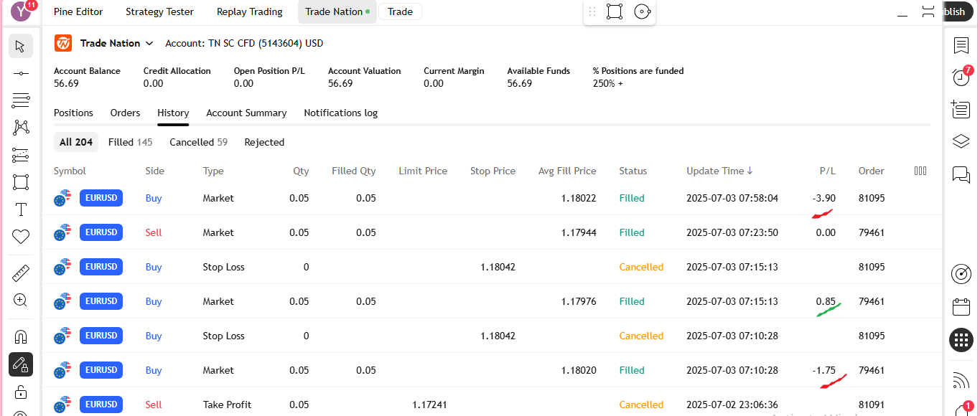Open the chat bubbles icon

961,174
